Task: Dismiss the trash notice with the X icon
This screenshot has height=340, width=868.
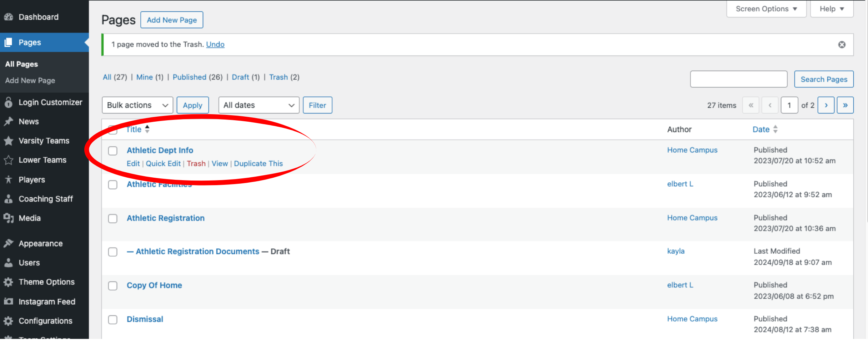Action: (842, 45)
